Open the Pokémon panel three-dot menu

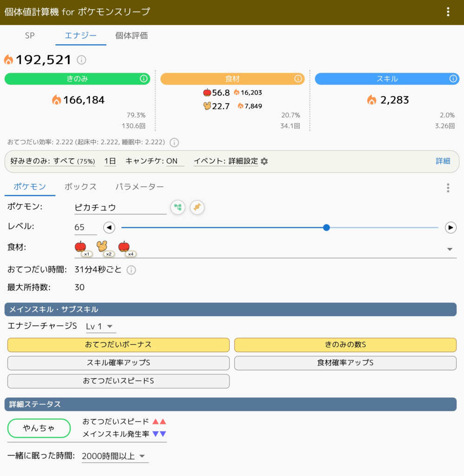coord(448,188)
